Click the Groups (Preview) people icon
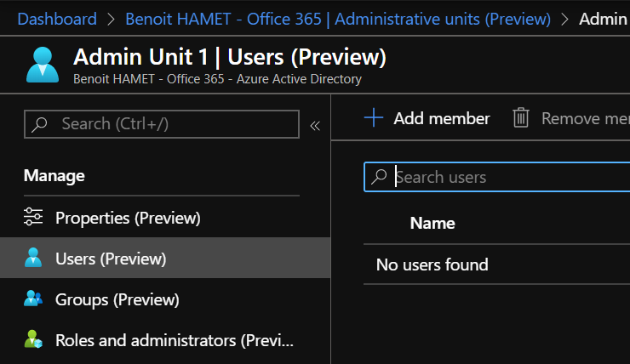Viewport: 630px width, 364px height. point(33,299)
